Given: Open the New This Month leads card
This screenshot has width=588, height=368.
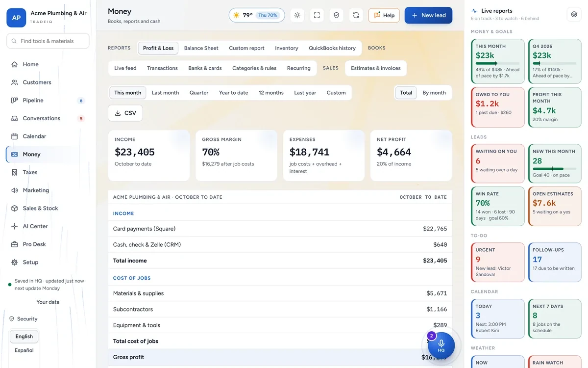Looking at the screenshot, I should click(555, 163).
